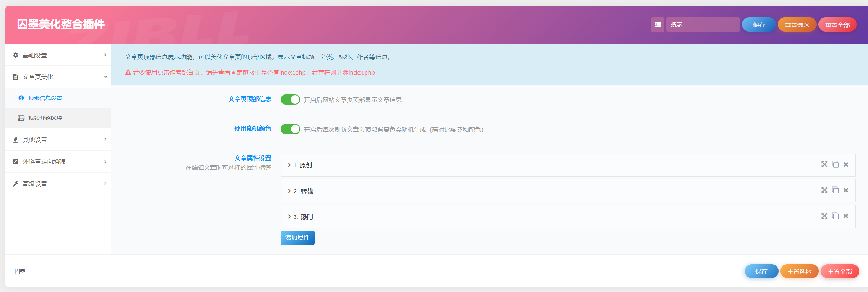Image resolution: width=868 pixels, height=292 pixels.
Task: Select 视频介绍区块 in the sidebar
Action: pyautogui.click(x=45, y=118)
